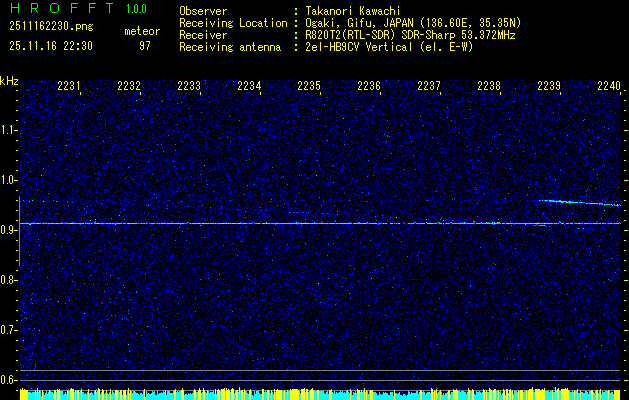
Task: Click the gray vertical range bar beside 0.9
Action: click(x=19, y=231)
